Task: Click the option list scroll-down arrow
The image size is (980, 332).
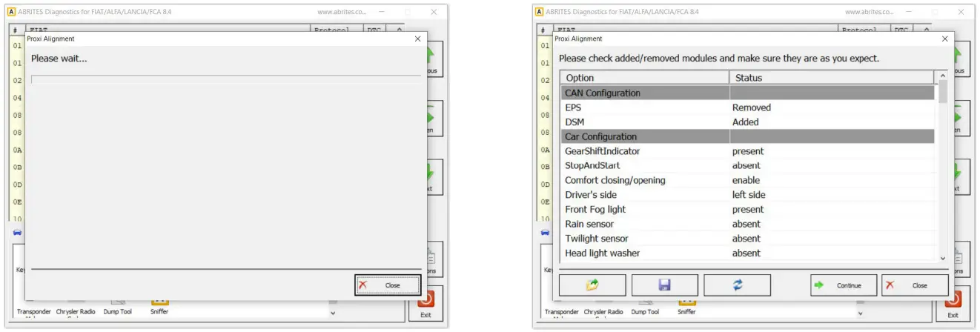Action: click(943, 257)
